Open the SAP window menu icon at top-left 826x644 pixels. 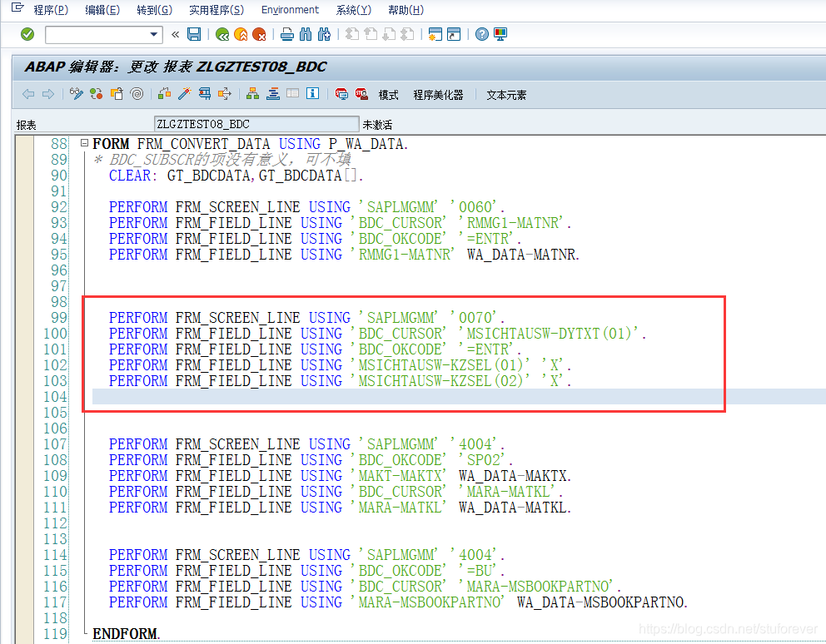click(17, 7)
